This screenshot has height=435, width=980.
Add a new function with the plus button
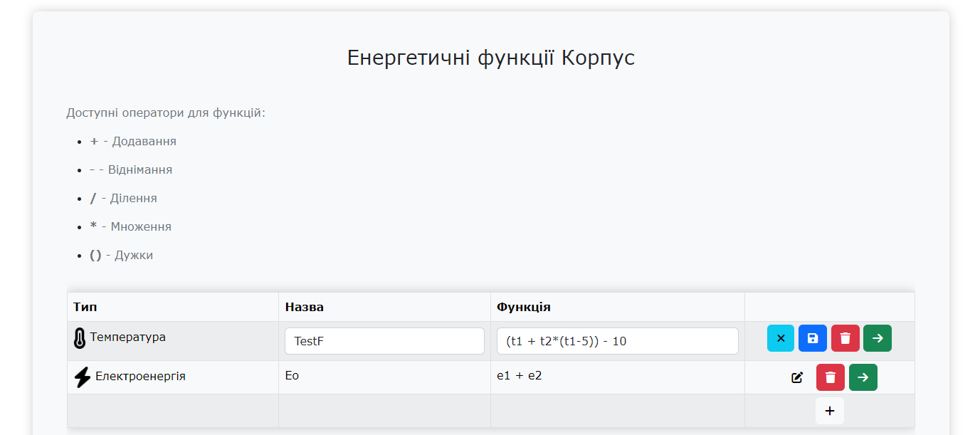(x=828, y=411)
